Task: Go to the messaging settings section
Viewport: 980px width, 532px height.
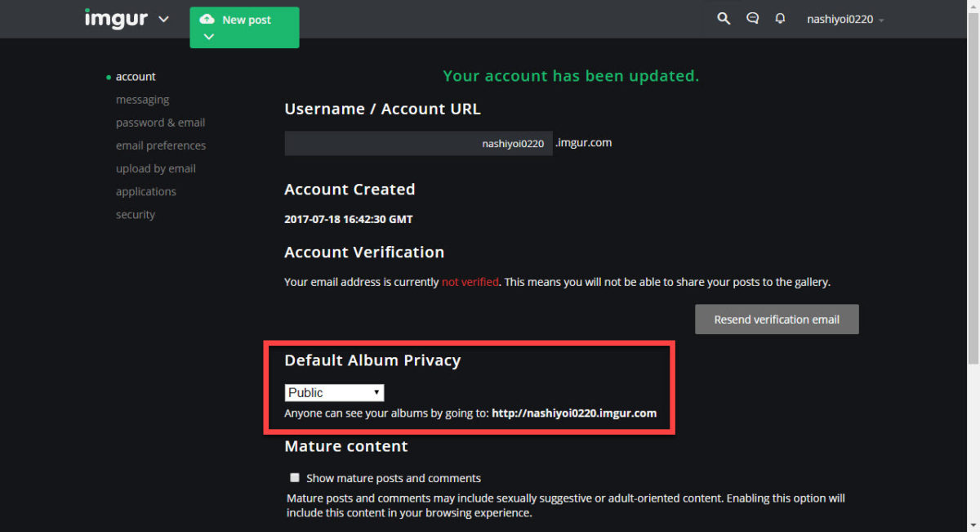Action: [x=142, y=100]
